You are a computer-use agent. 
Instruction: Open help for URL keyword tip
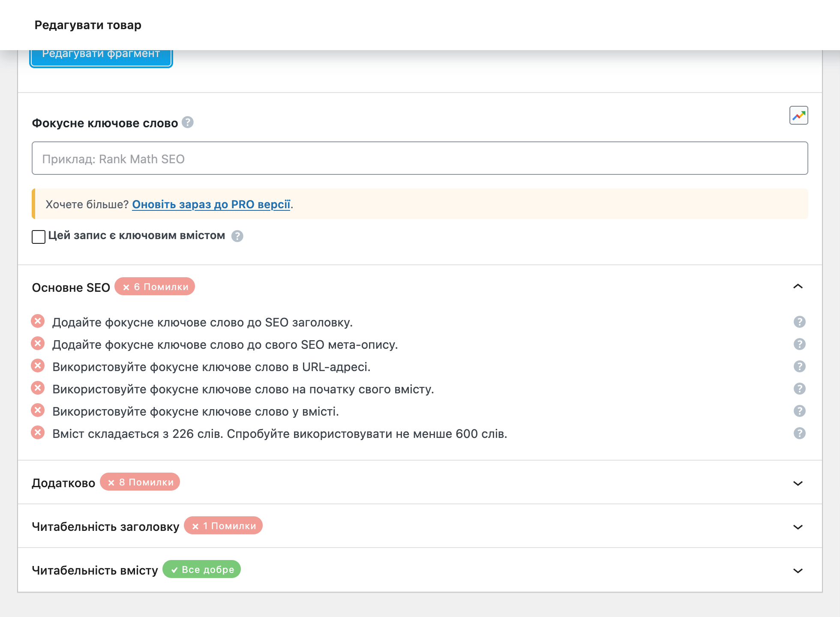[x=799, y=366]
